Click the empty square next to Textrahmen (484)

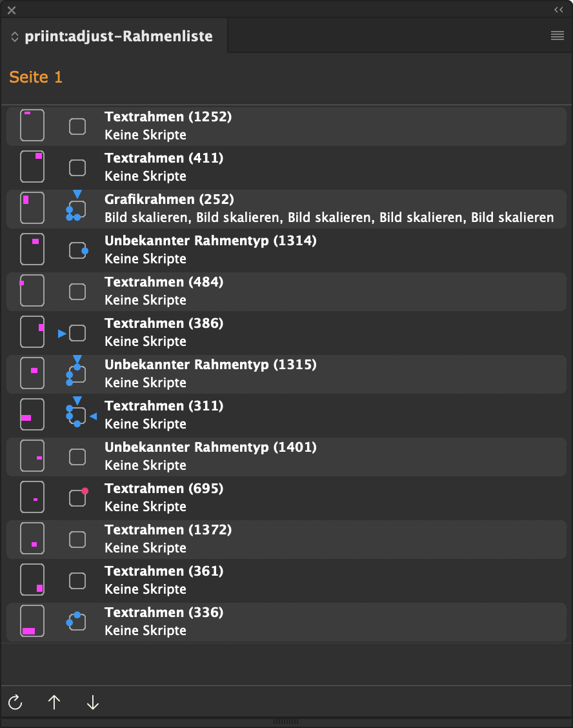pyautogui.click(x=77, y=292)
